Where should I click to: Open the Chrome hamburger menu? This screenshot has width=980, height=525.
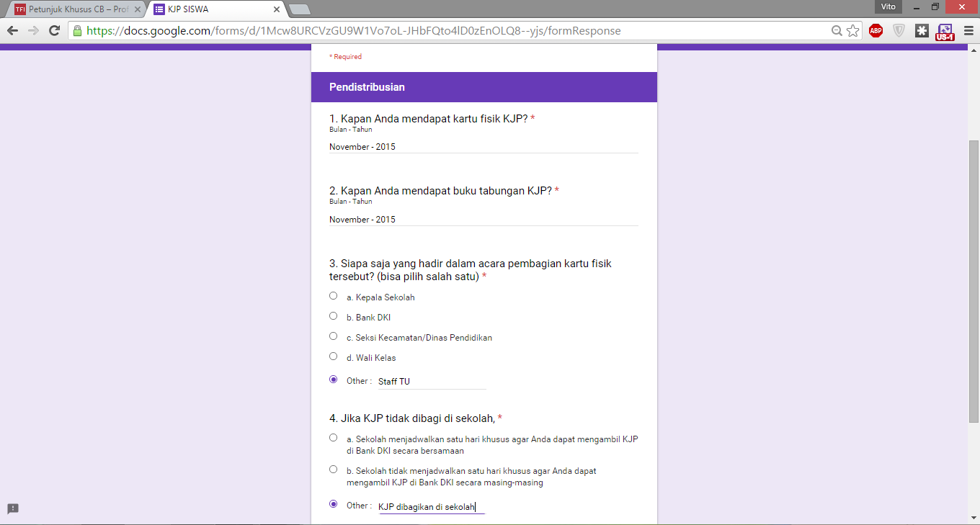(968, 31)
